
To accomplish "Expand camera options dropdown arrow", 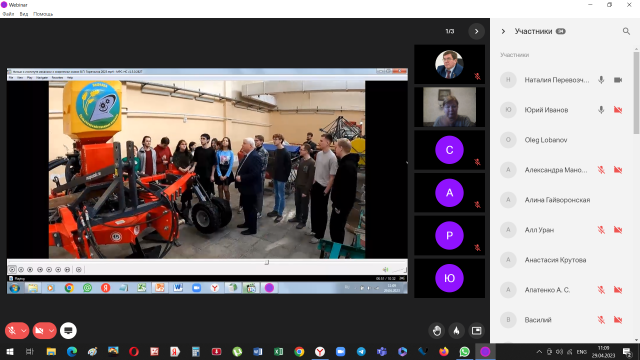I will click(x=51, y=331).
